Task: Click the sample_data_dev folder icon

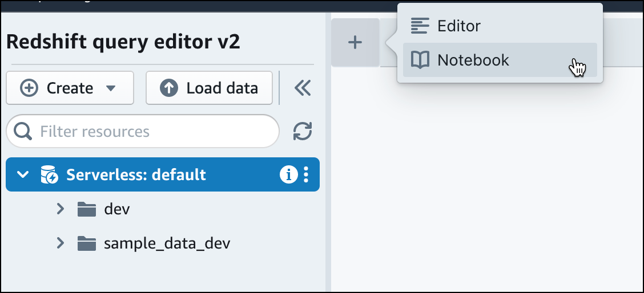Action: click(86, 244)
